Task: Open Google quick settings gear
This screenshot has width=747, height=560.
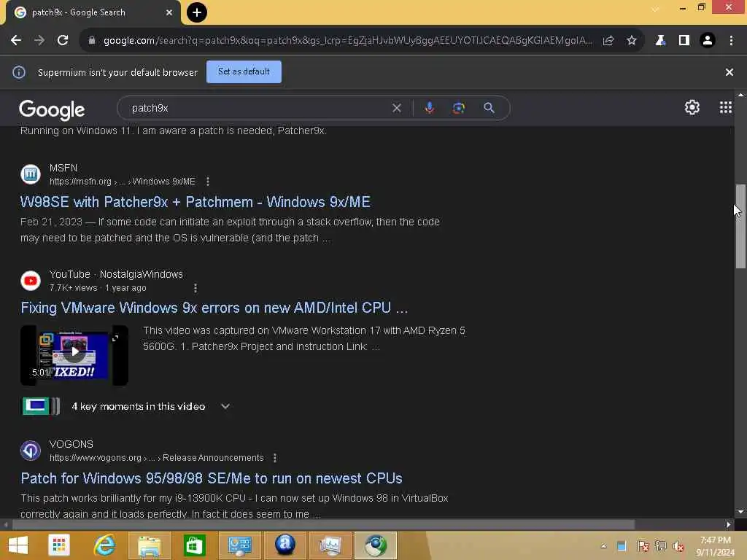Action: click(x=692, y=108)
